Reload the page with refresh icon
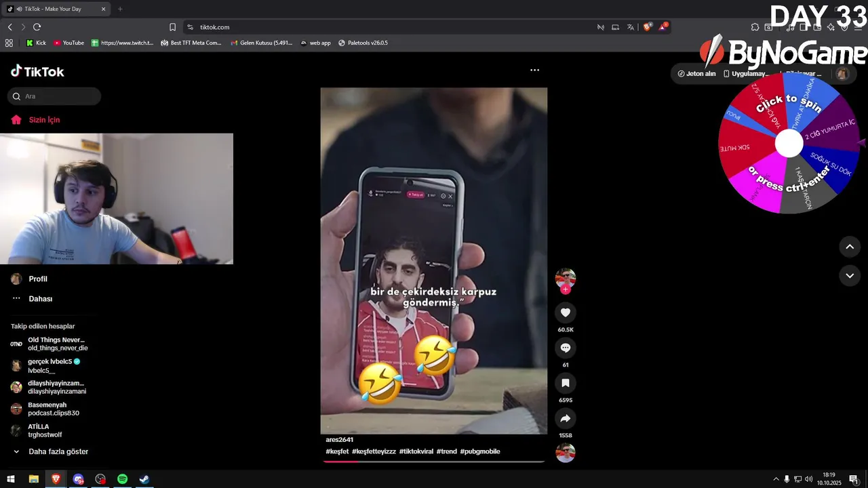This screenshot has width=868, height=488. (37, 27)
